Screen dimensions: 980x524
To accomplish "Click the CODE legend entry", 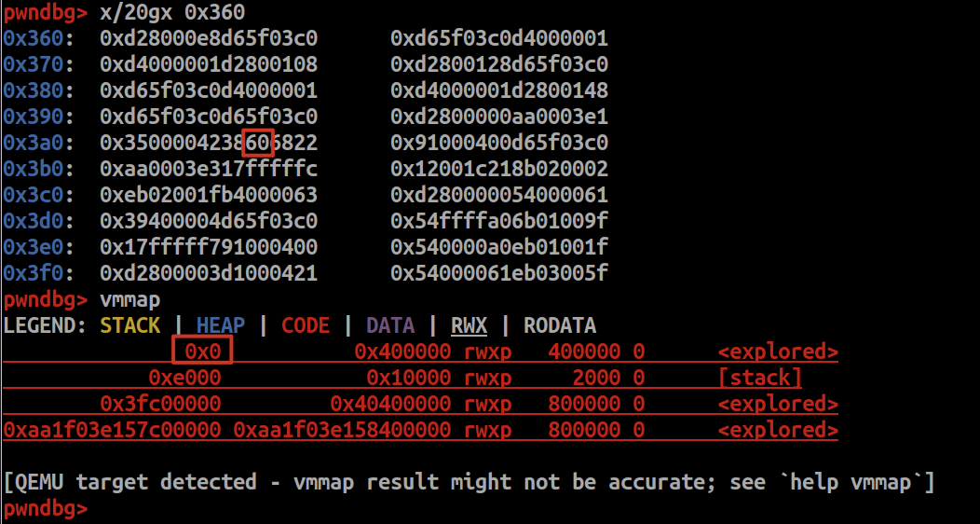I will pos(306,325).
